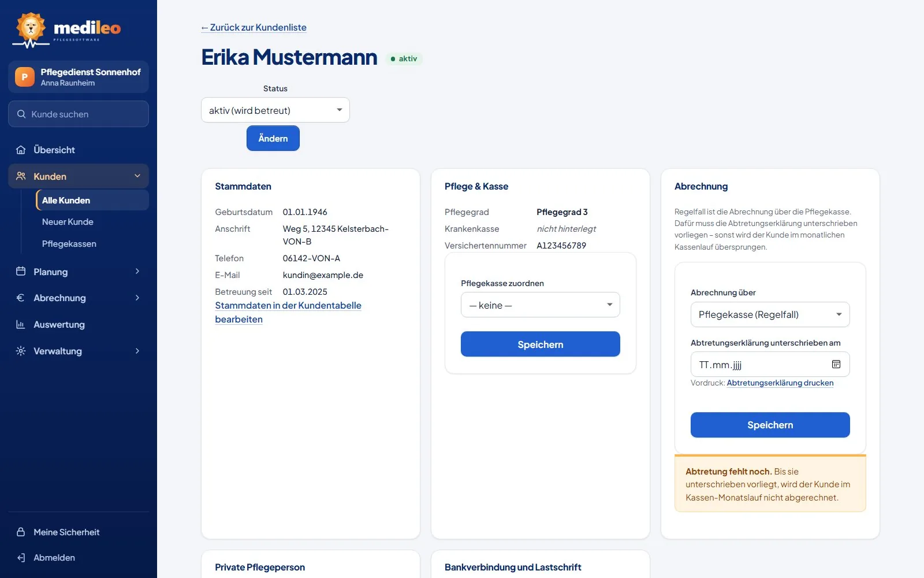Click the Private Pflegeperson heading
The width and height of the screenshot is (924, 578).
tap(260, 567)
